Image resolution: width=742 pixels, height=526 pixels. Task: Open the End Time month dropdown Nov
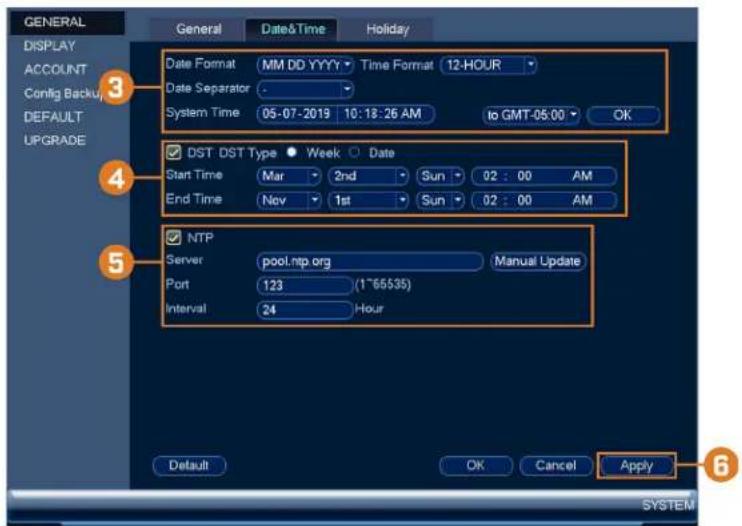point(289,200)
